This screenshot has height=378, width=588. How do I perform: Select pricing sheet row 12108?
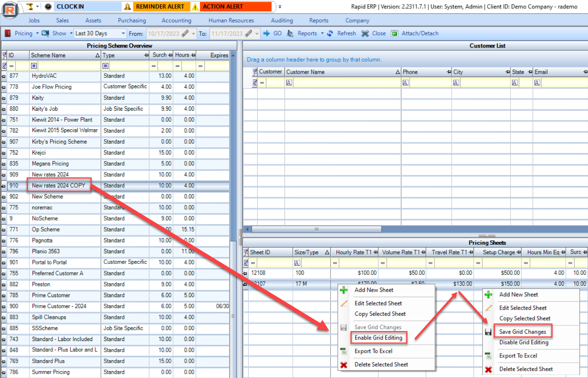click(x=415, y=273)
